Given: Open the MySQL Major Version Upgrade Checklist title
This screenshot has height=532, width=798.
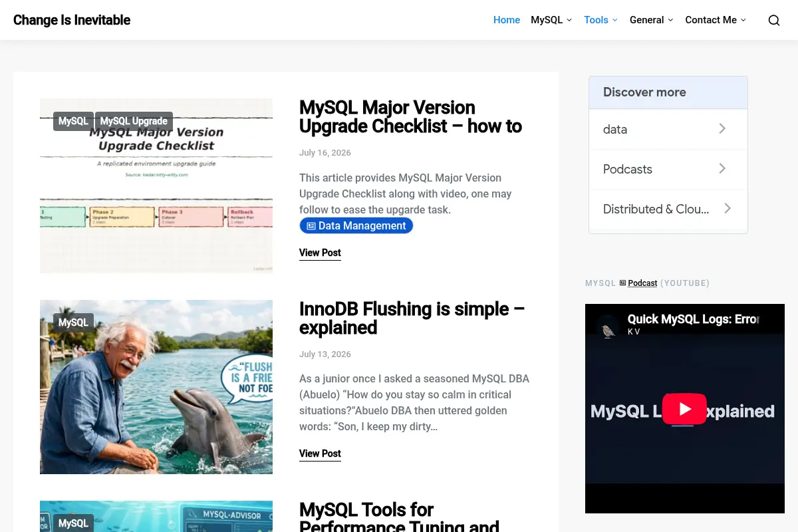Looking at the screenshot, I should tap(410, 117).
